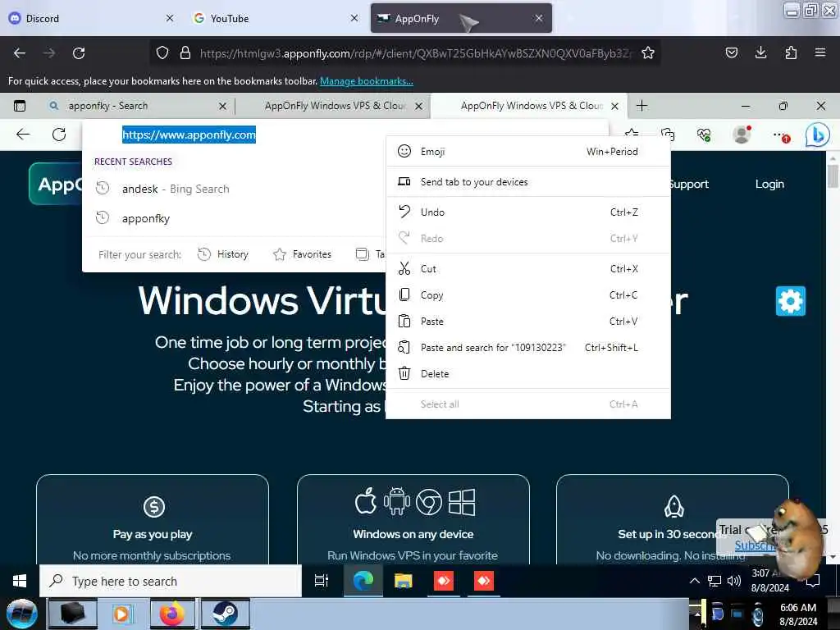The width and height of the screenshot is (840, 630).
Task: Click the Login link on AppOnFly
Action: click(x=769, y=184)
